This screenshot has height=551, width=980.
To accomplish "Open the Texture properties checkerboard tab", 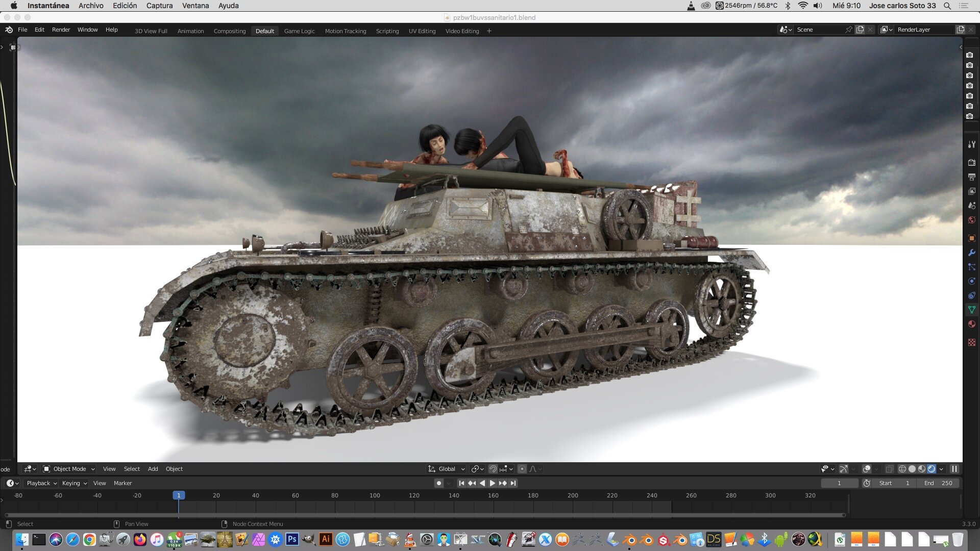I will (x=971, y=342).
